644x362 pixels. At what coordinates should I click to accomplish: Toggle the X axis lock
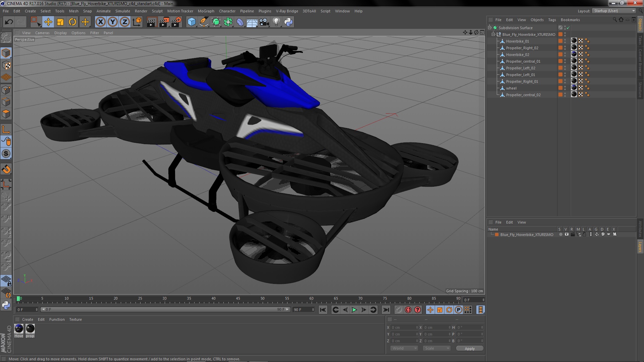[x=101, y=22]
